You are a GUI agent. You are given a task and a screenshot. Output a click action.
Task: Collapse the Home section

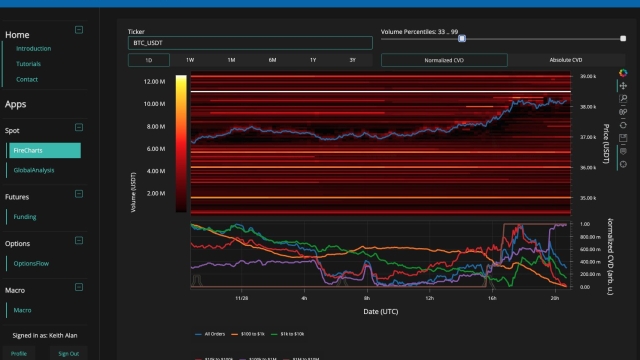coord(79,30)
